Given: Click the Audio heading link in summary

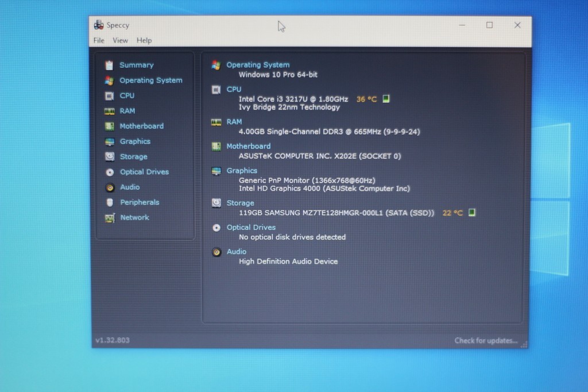Looking at the screenshot, I should (236, 252).
